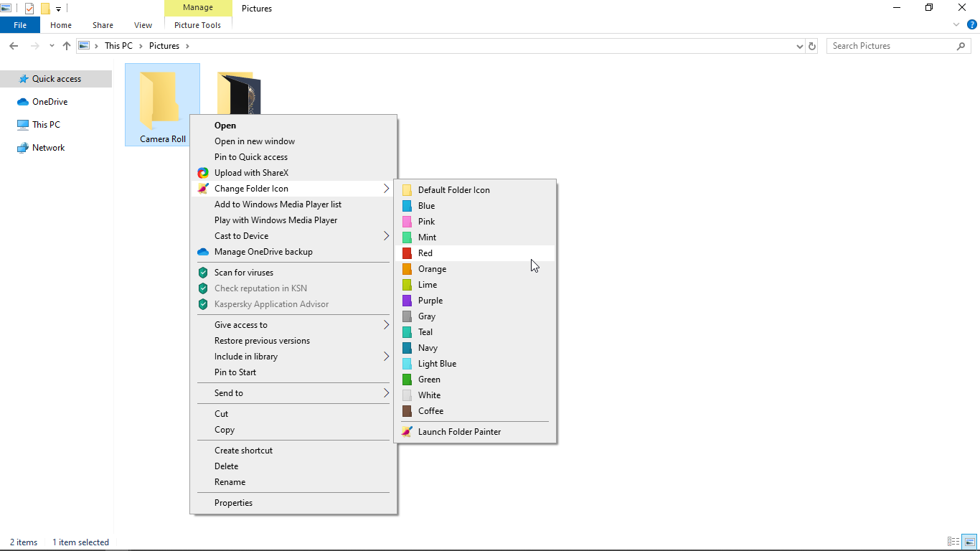This screenshot has height=551, width=980.
Task: Choose Rename from the context menu
Action: coord(230,482)
